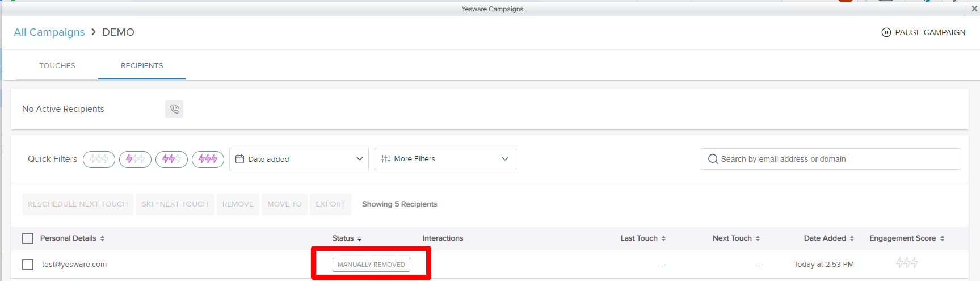Viewport: 980px width, 281px height.
Task: Click the phone call icon beside No Active Recipients
Action: (174, 109)
